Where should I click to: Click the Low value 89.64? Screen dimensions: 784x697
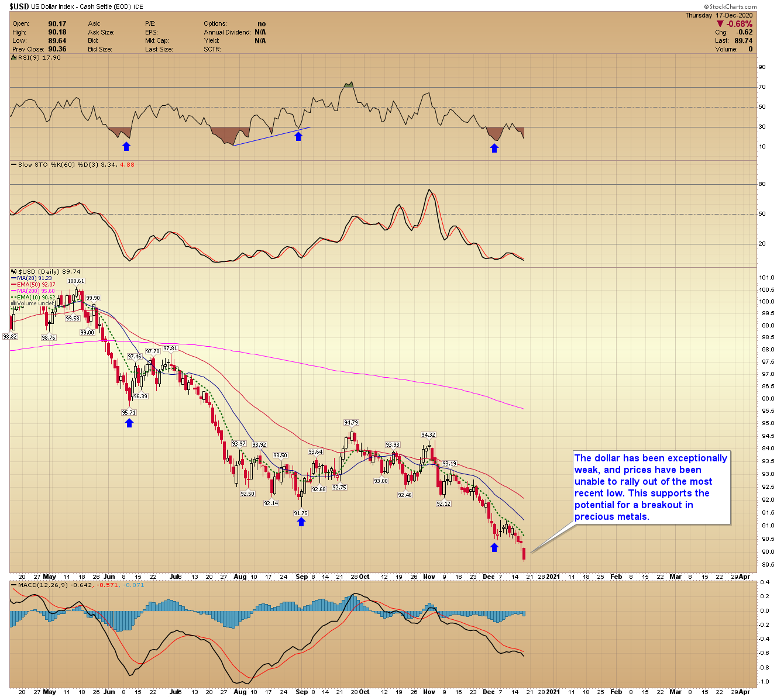tap(57, 41)
